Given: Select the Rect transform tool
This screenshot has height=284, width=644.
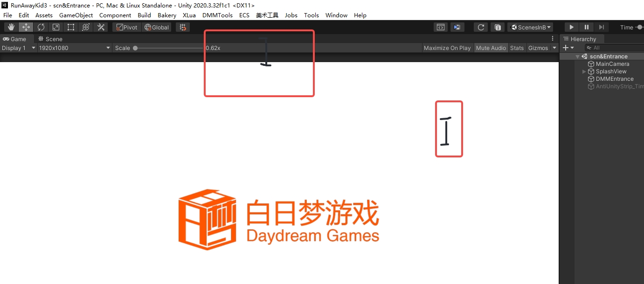Looking at the screenshot, I should point(71,27).
